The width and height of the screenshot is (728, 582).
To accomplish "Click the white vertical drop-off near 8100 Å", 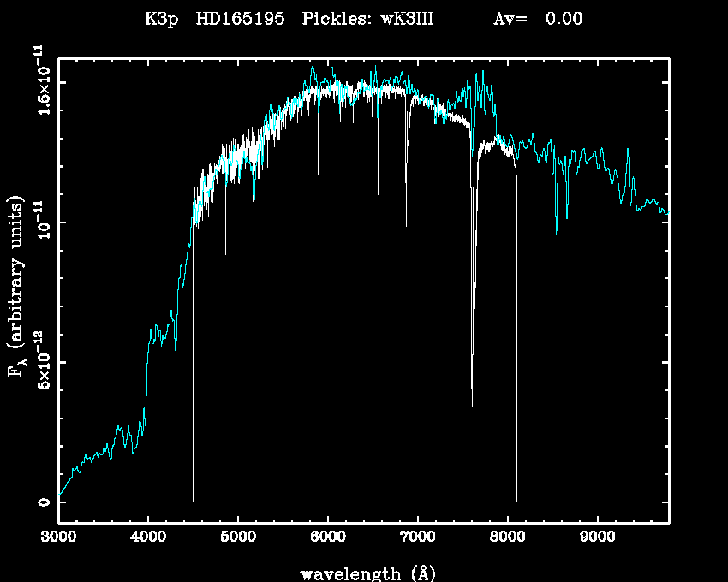I will pyautogui.click(x=516, y=342).
